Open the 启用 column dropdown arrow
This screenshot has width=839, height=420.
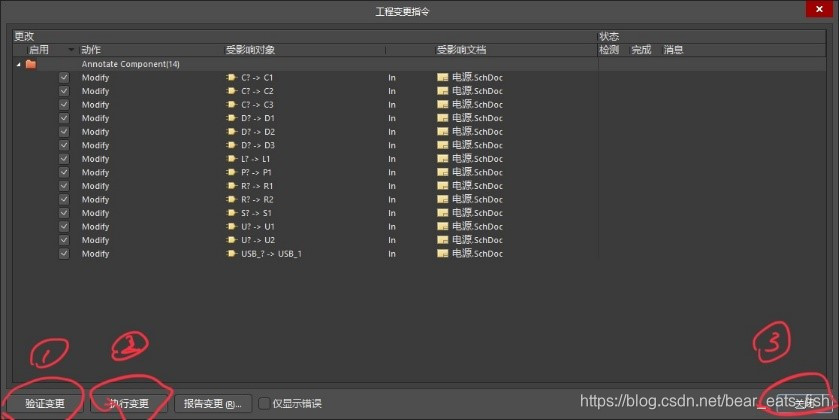point(71,50)
